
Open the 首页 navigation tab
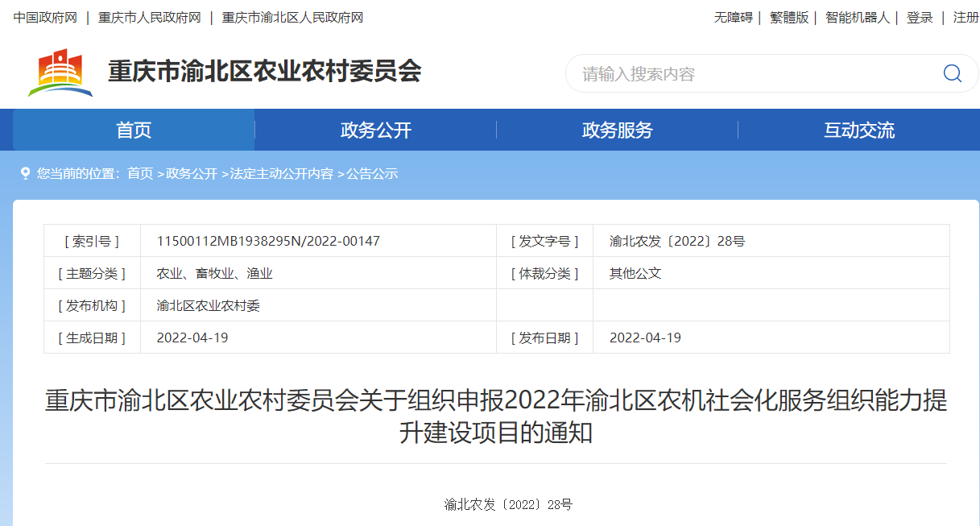pos(134,130)
